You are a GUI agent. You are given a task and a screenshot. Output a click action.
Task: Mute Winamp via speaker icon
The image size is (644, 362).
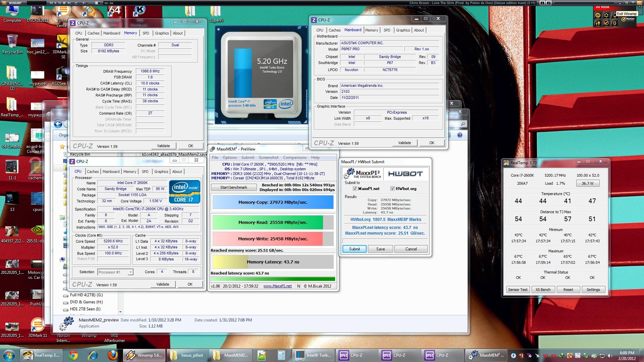click(x=84, y=3)
